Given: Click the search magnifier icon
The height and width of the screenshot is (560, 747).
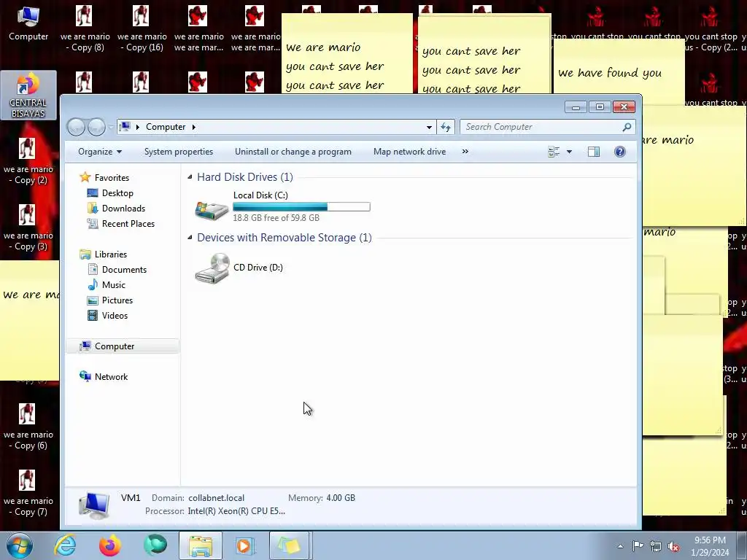Looking at the screenshot, I should click(x=627, y=127).
